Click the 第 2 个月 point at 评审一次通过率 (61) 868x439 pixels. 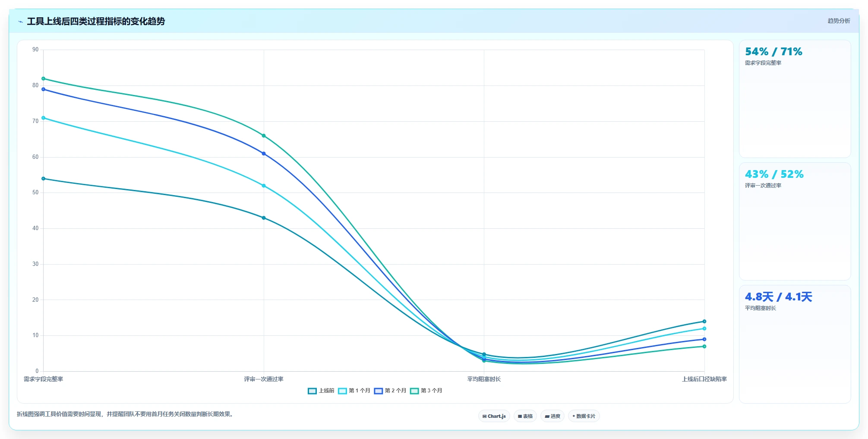point(264,154)
